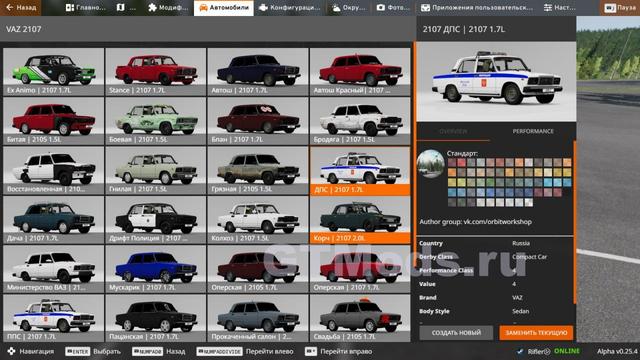This screenshot has width=640, height=360.
Task: Open the Конфигурация vehicle config tab
Action: [x=290, y=8]
